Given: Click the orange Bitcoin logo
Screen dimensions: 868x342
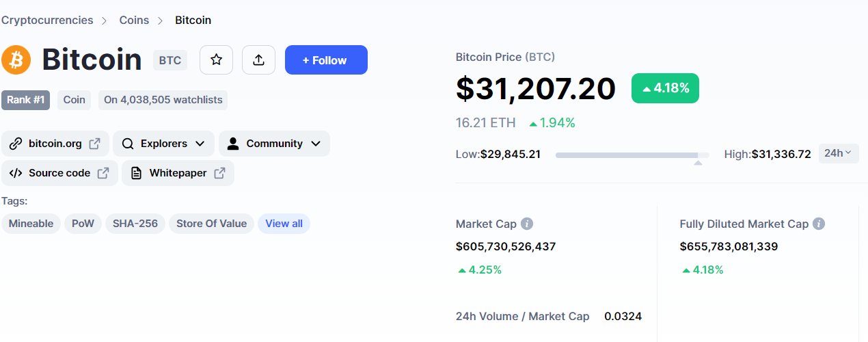Looking at the screenshot, I should (x=16, y=60).
